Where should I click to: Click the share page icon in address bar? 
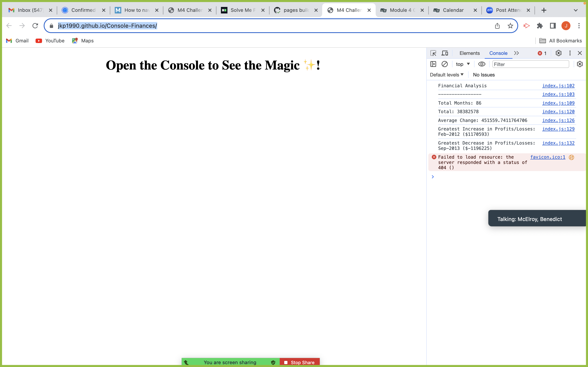(x=497, y=26)
